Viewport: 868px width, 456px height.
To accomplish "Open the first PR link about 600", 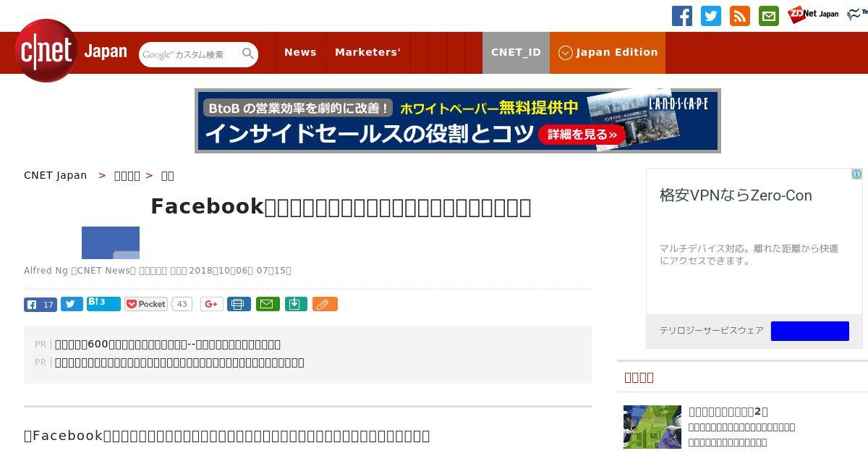I will [168, 345].
